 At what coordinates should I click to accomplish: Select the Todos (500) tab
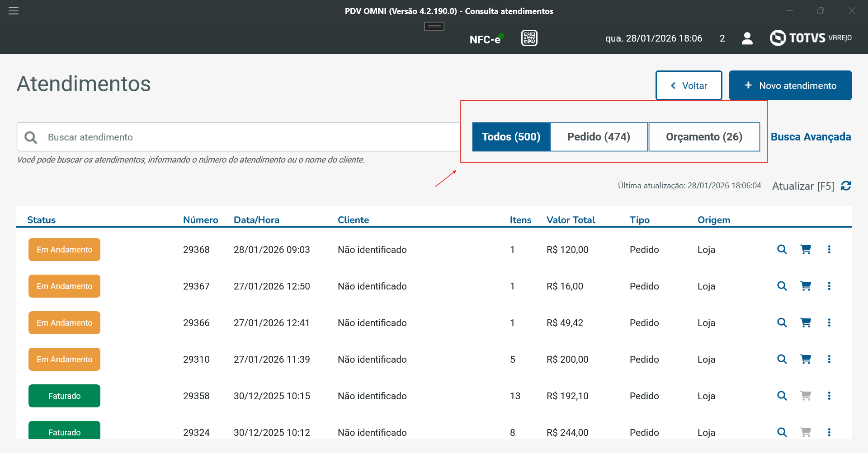coord(511,137)
